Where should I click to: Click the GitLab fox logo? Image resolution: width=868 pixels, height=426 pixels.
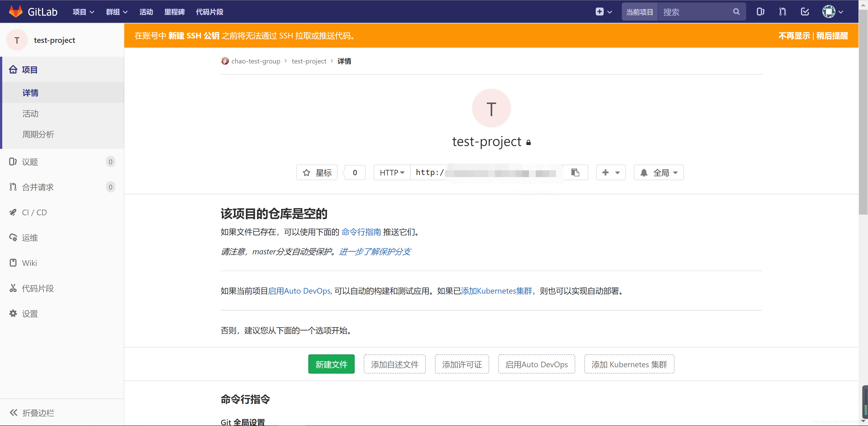tap(16, 12)
